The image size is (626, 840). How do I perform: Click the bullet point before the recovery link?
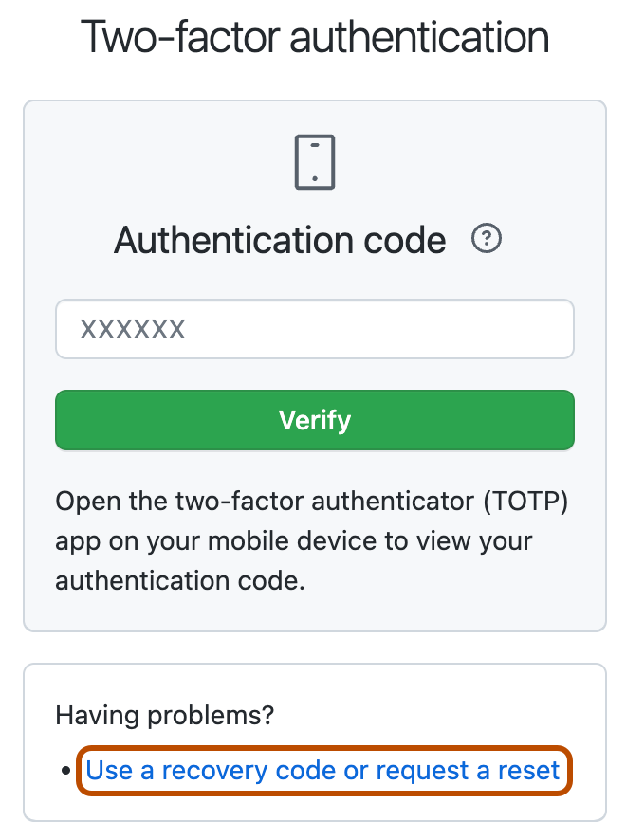point(64,772)
